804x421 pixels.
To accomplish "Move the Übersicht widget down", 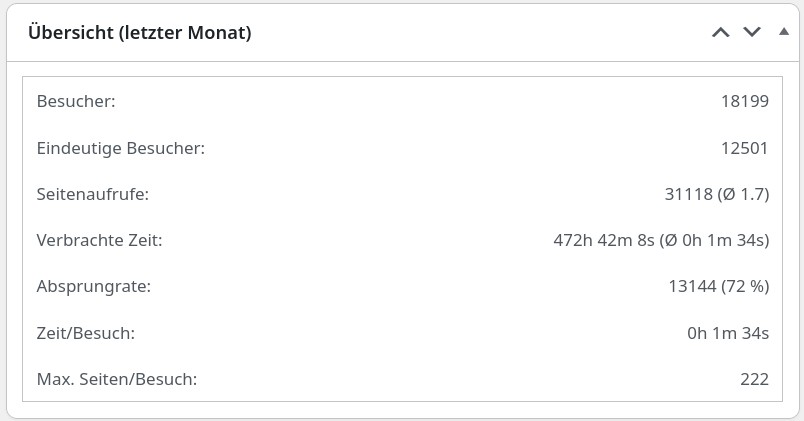I will [x=752, y=32].
